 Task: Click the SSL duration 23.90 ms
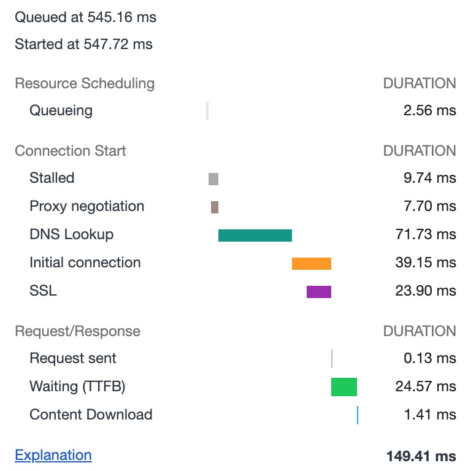pos(426,291)
